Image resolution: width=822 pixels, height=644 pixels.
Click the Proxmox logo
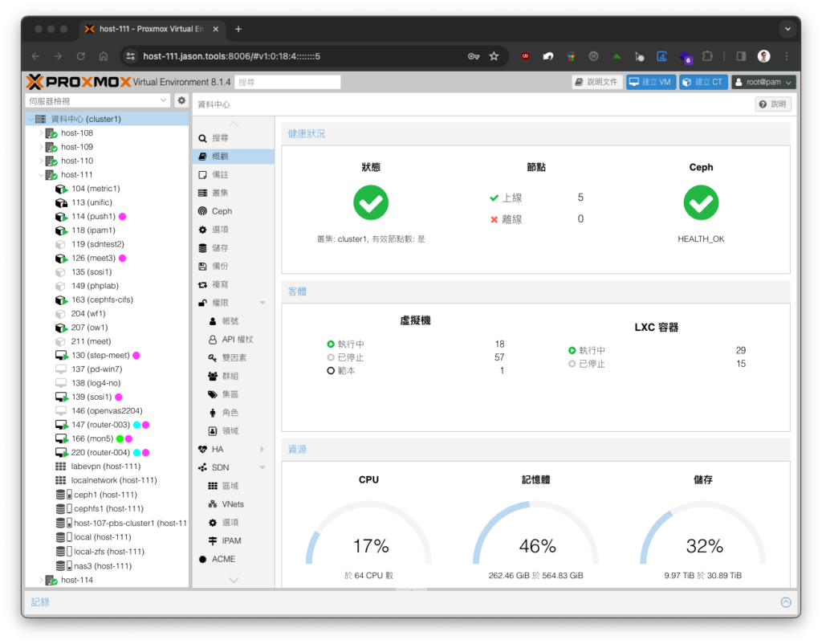coord(79,82)
